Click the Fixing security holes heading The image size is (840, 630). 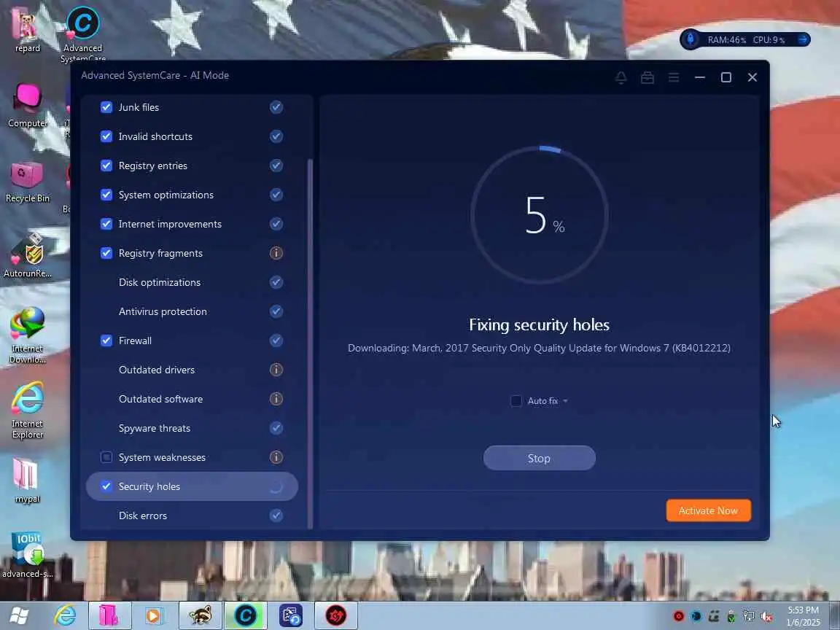pos(539,324)
